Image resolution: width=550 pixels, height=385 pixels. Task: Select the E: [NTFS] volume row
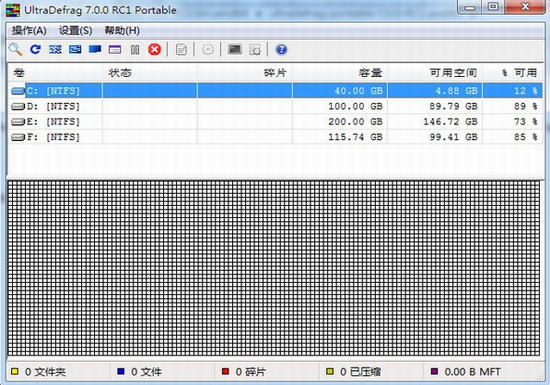pyautogui.click(x=275, y=122)
